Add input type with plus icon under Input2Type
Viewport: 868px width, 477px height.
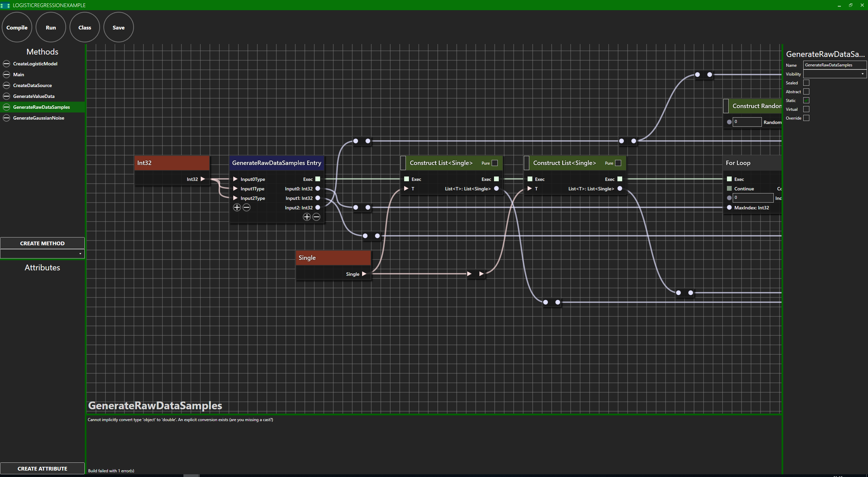[237, 208]
